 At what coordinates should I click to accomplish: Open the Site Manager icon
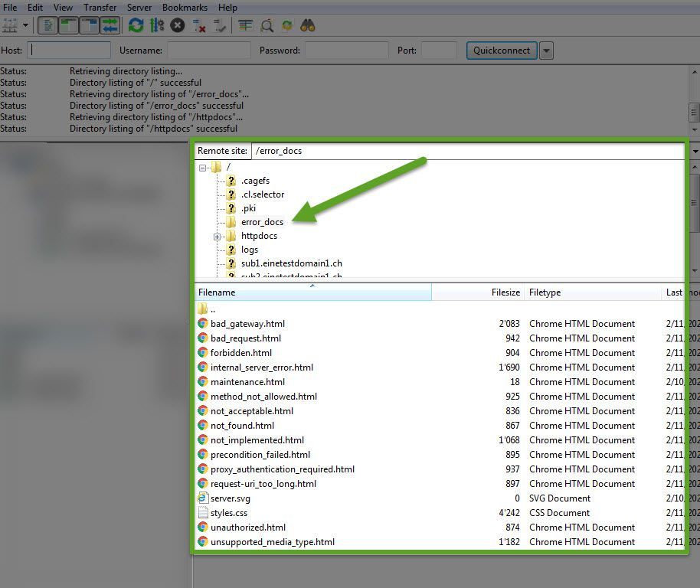click(10, 25)
